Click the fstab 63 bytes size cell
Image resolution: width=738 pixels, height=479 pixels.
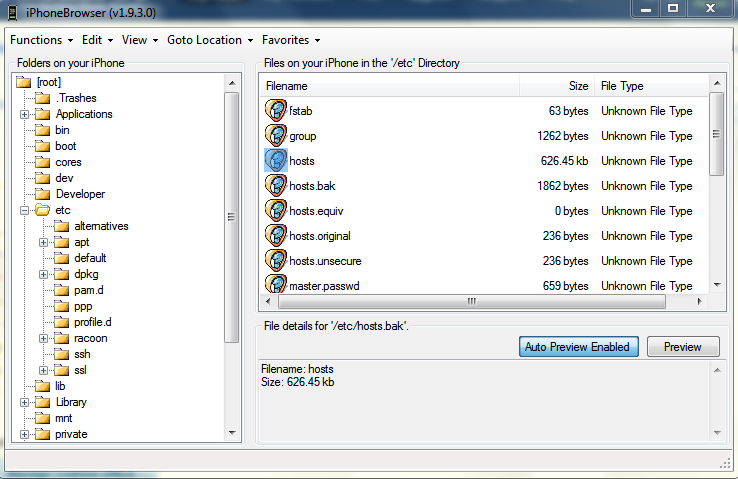[x=569, y=111]
